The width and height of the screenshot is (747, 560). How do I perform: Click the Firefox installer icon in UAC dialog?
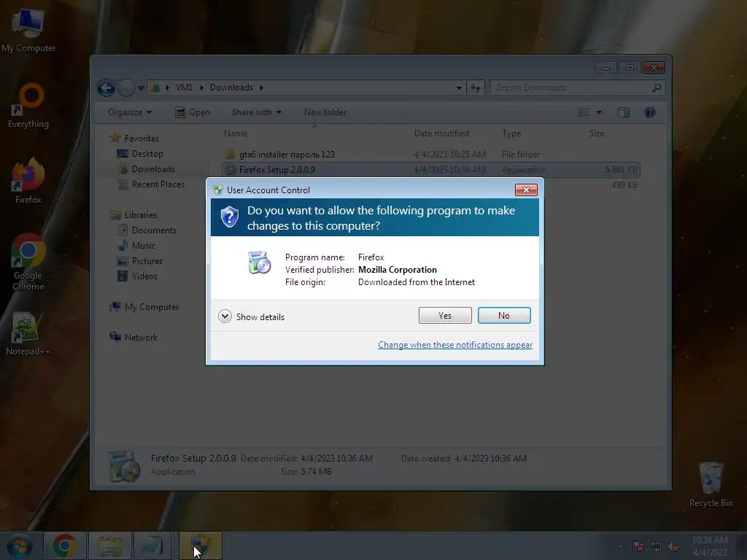point(259,262)
